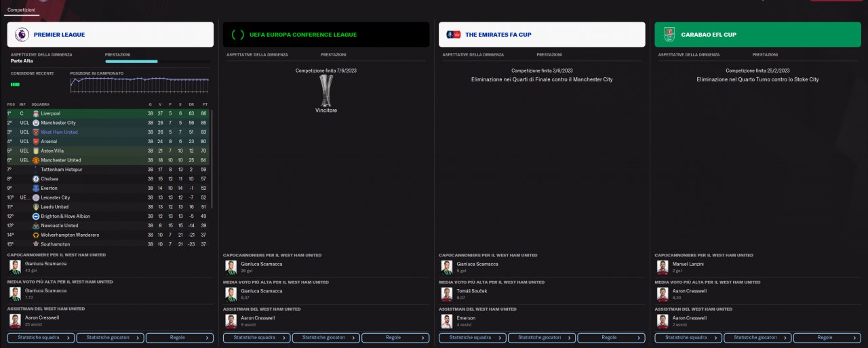This screenshot has width=868, height=348.
Task: Click the Aaron Cresswell name under the Carabao Cup best average rating
Action: click(690, 290)
